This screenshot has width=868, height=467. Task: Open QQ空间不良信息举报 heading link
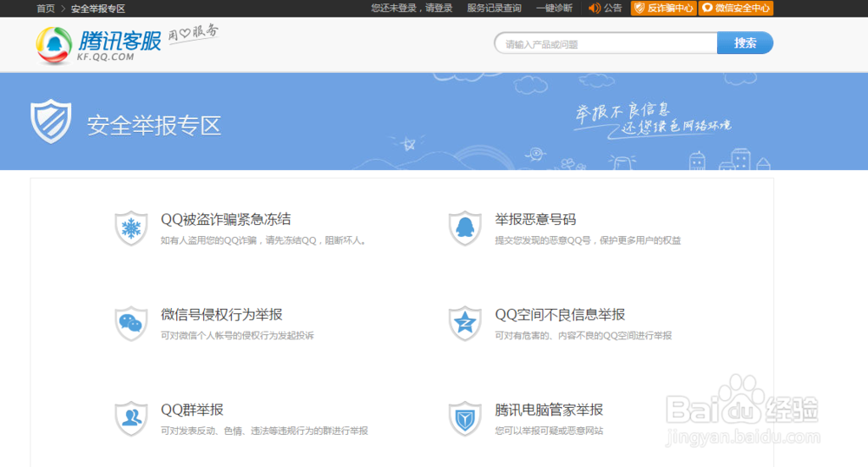click(560, 314)
